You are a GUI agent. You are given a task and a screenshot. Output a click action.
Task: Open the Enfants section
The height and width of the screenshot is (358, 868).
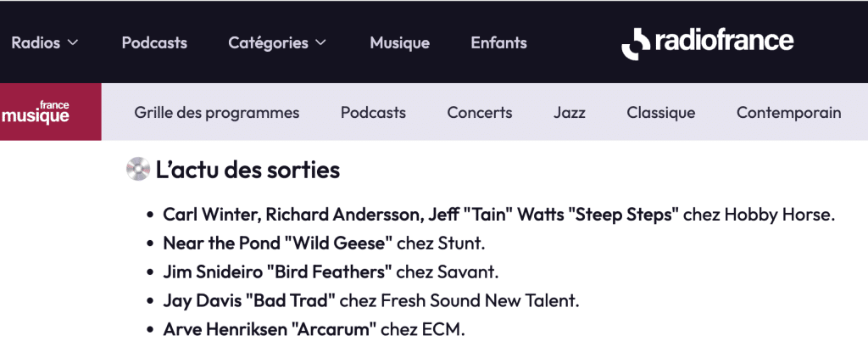(498, 42)
